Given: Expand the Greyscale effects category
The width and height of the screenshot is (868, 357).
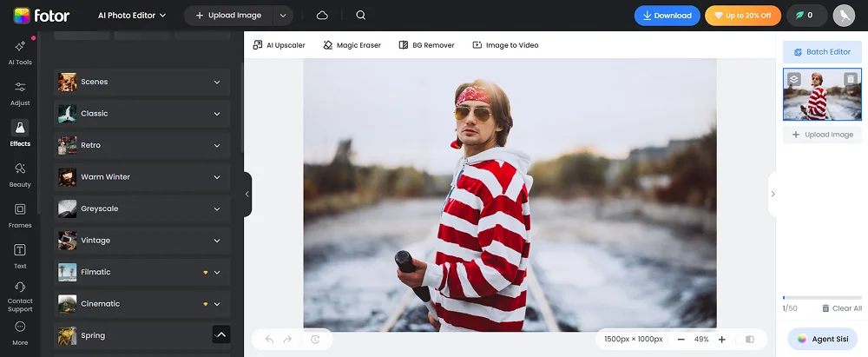Looking at the screenshot, I should point(142,208).
